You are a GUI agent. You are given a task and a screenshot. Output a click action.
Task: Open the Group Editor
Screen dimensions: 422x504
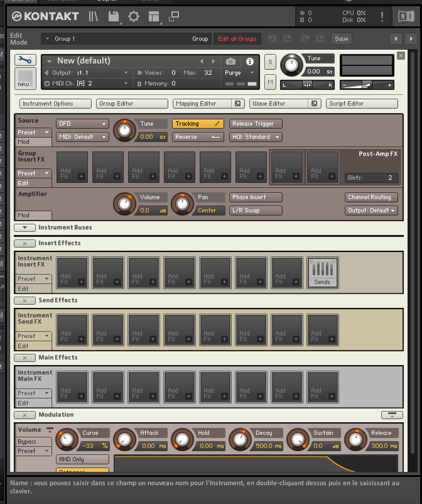[x=132, y=103]
